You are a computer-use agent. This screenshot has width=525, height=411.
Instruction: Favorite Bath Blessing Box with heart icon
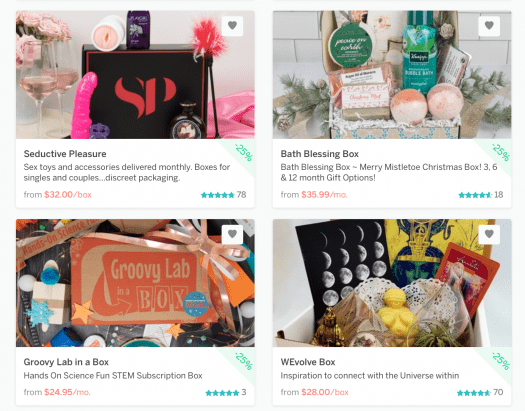(x=489, y=25)
